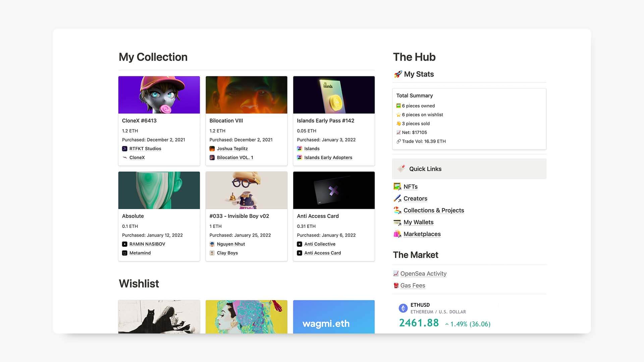
Task: Click the Islands rainbow icon on Early Pass card
Action: coord(299,148)
